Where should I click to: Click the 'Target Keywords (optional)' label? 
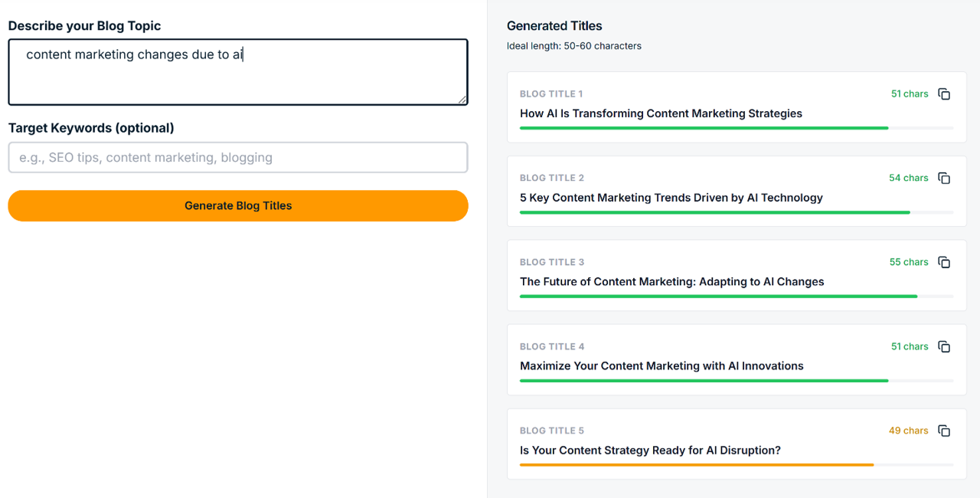click(x=91, y=128)
